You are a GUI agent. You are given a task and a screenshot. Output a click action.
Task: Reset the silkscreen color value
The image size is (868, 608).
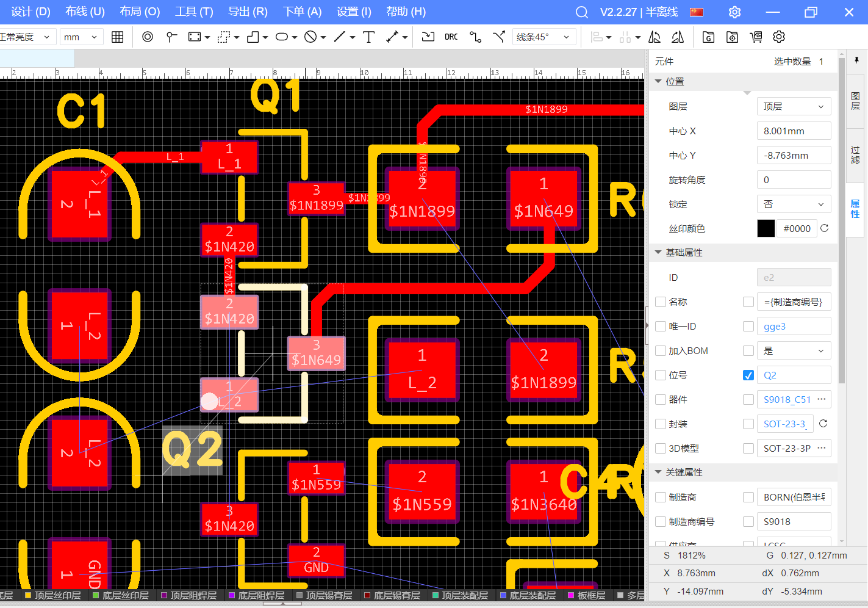coord(824,228)
